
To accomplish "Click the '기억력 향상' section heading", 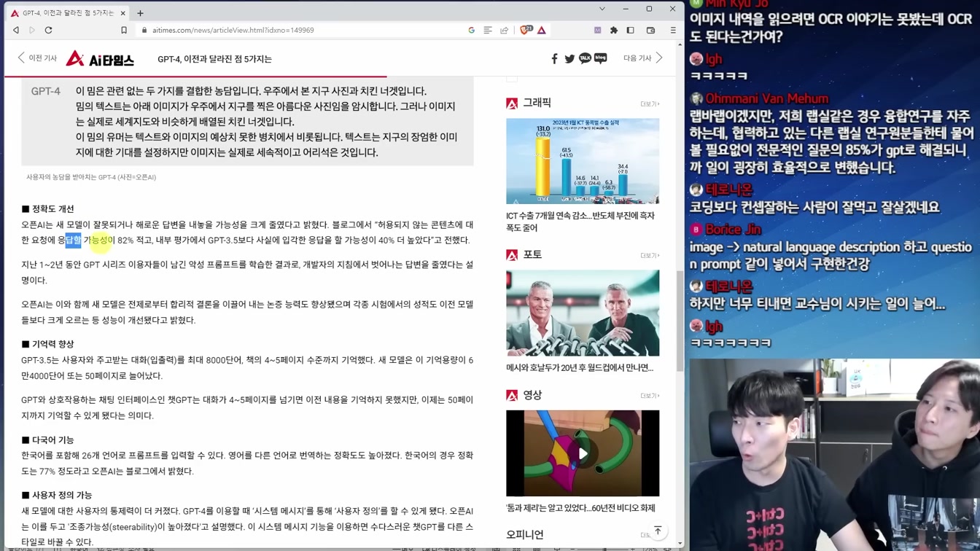I will click(x=48, y=344).
